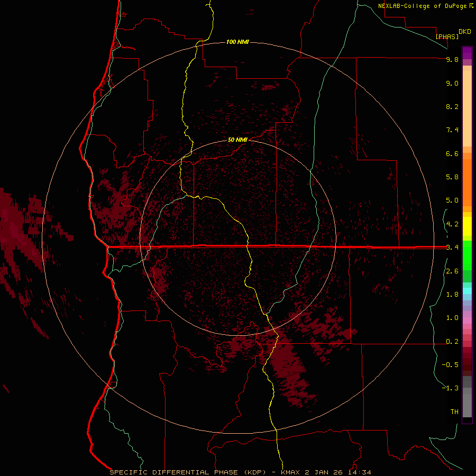Click the 9.0 scale value
The width and height of the screenshot is (476, 476).
(x=452, y=83)
